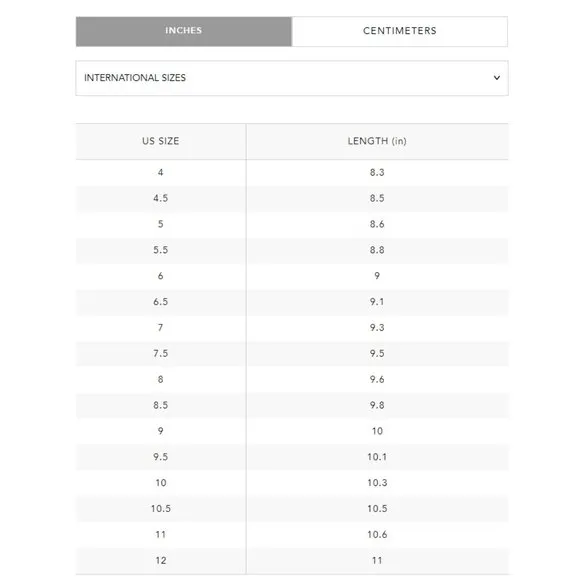Select the US size 10.5 cell
The height and width of the screenshot is (580, 580).
coord(161,509)
